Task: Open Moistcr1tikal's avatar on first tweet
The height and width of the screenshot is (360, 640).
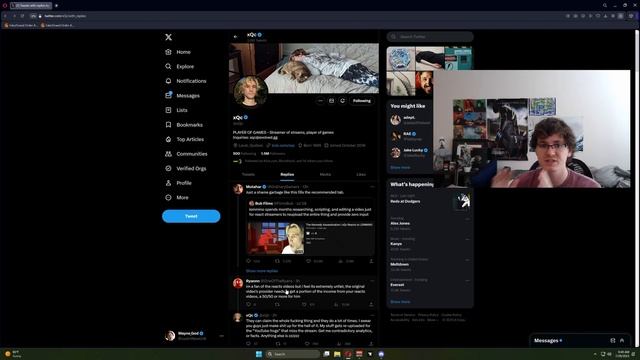Action: pos(238,189)
